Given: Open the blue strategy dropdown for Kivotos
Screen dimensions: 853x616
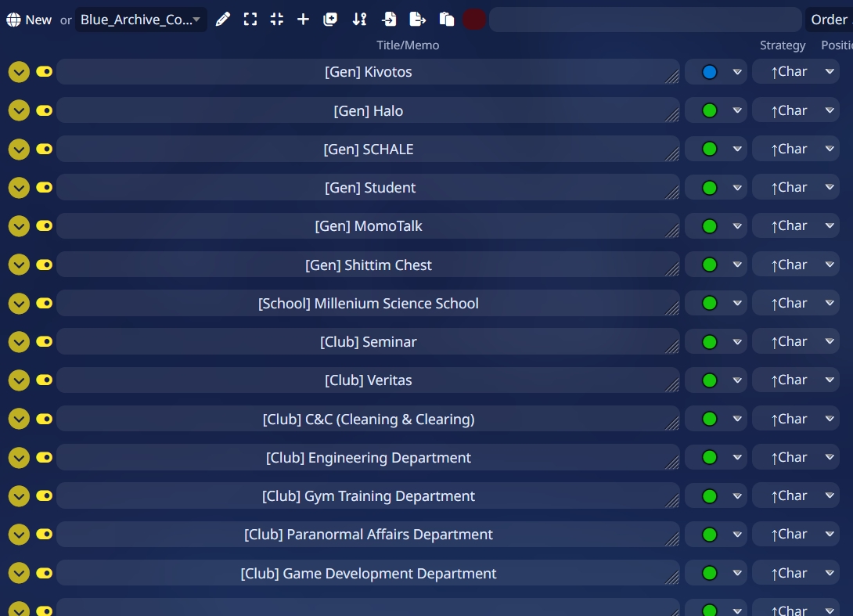Looking at the screenshot, I should 716,72.
